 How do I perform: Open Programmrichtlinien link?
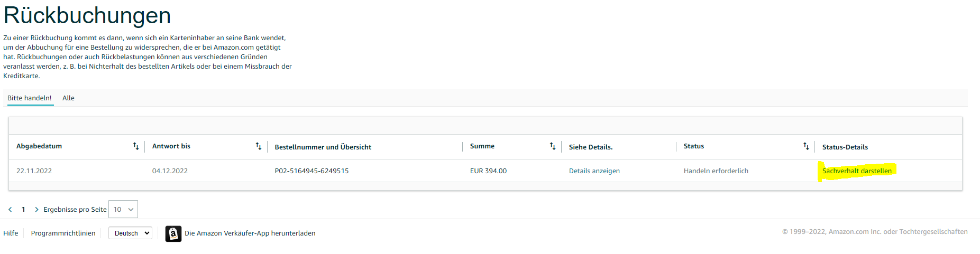click(x=63, y=233)
